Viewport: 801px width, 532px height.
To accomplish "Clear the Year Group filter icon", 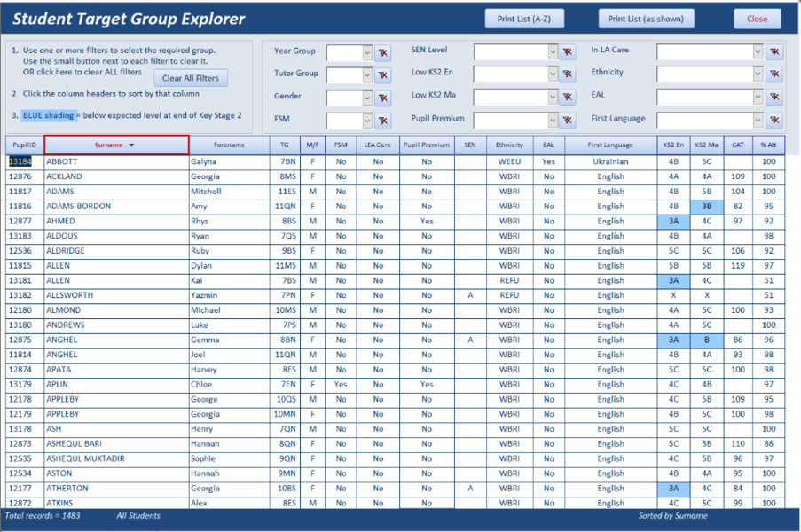I will [x=382, y=53].
